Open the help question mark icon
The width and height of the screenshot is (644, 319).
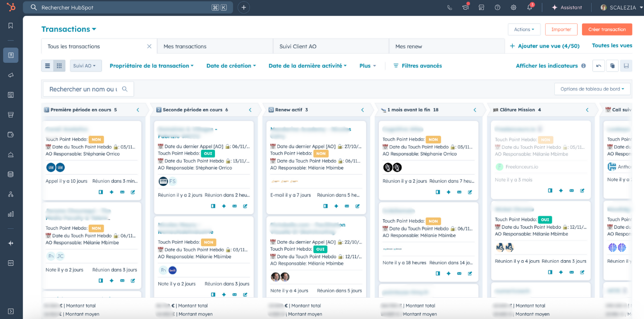pos(497,8)
